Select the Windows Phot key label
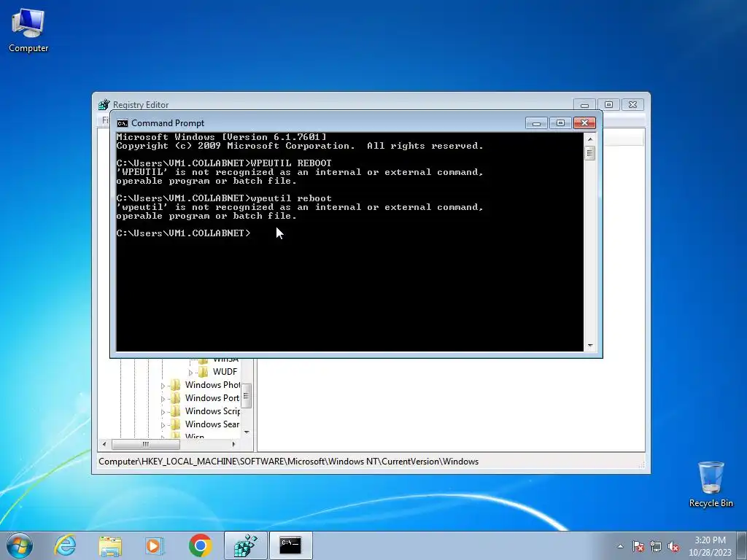 click(212, 385)
